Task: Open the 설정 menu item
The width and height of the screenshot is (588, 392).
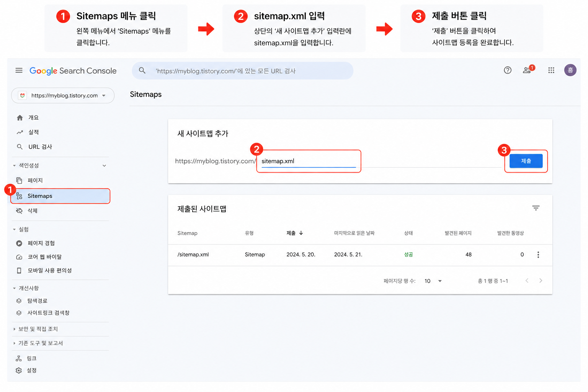Action: [x=32, y=371]
